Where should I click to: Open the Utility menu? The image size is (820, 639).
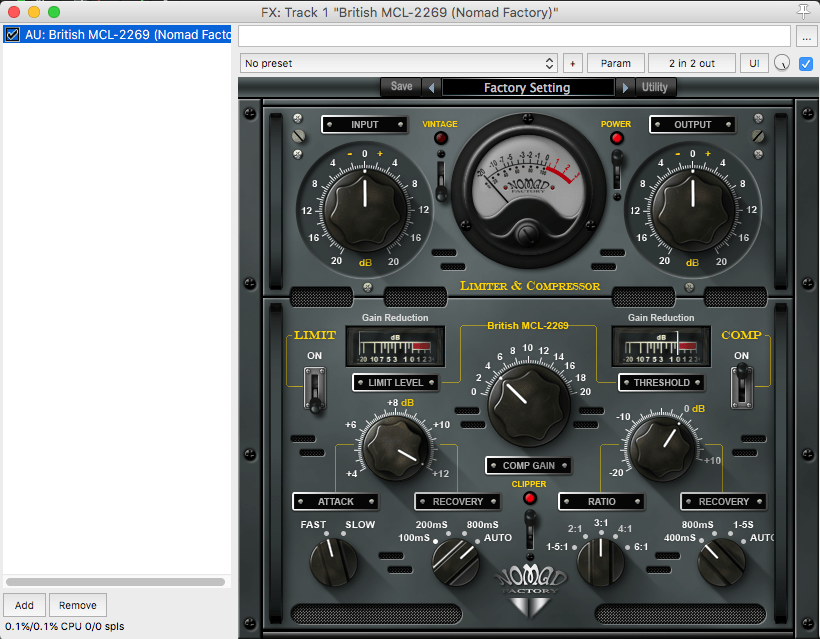pos(655,87)
